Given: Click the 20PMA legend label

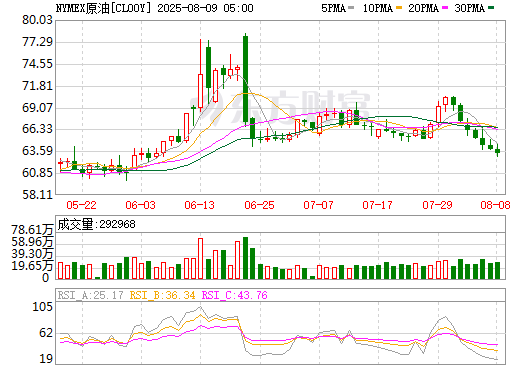Looking at the screenshot, I should [423, 8].
